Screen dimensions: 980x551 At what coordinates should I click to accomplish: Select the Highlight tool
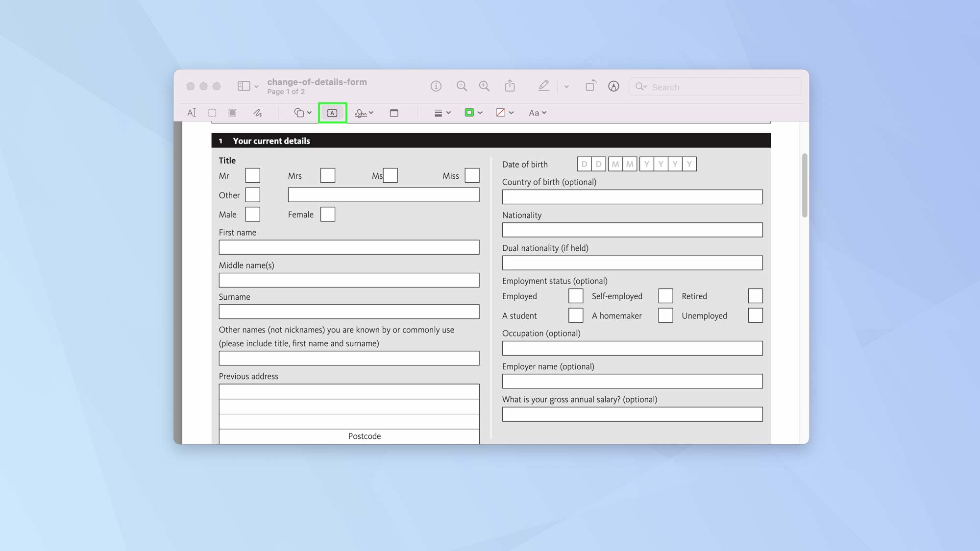tap(543, 86)
